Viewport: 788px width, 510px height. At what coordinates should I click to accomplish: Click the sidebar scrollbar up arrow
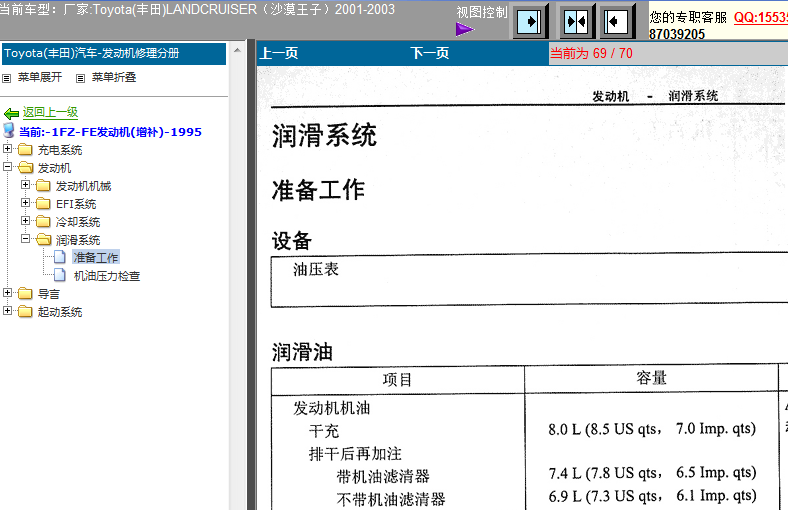coord(237,50)
